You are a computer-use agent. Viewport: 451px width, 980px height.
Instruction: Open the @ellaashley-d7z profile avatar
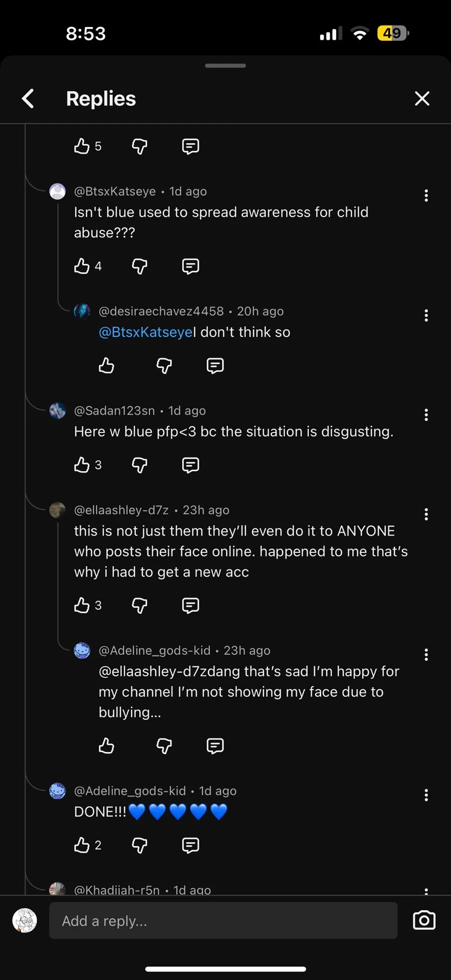click(58, 510)
